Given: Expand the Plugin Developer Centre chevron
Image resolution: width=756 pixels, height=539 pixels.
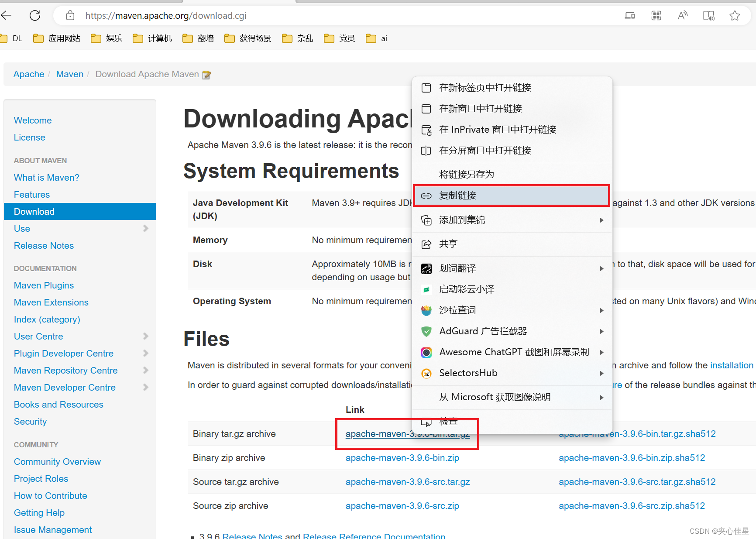Looking at the screenshot, I should point(146,353).
